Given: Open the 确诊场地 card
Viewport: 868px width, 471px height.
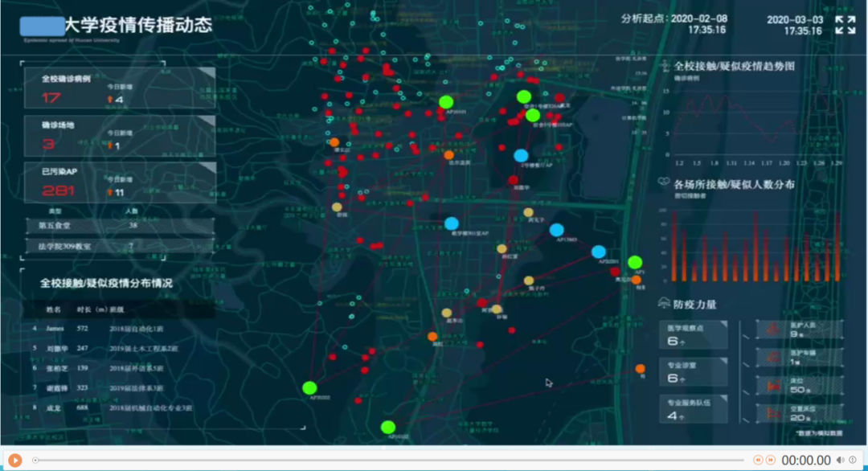Looking at the screenshot, I should coord(119,136).
